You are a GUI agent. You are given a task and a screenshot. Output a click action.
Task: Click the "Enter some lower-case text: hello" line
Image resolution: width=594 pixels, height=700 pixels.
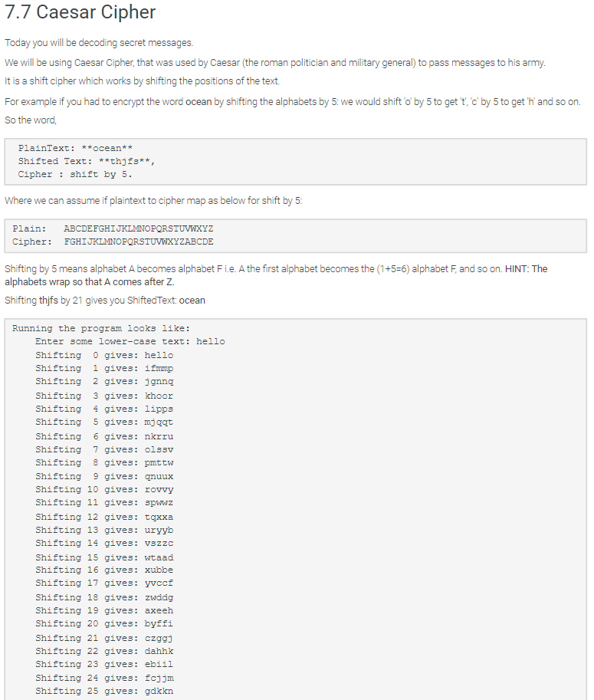(130, 341)
